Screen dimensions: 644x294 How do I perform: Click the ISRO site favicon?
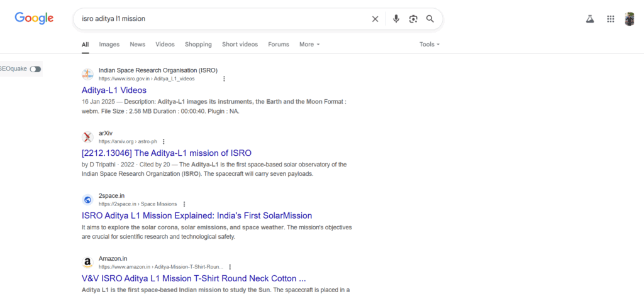click(87, 74)
